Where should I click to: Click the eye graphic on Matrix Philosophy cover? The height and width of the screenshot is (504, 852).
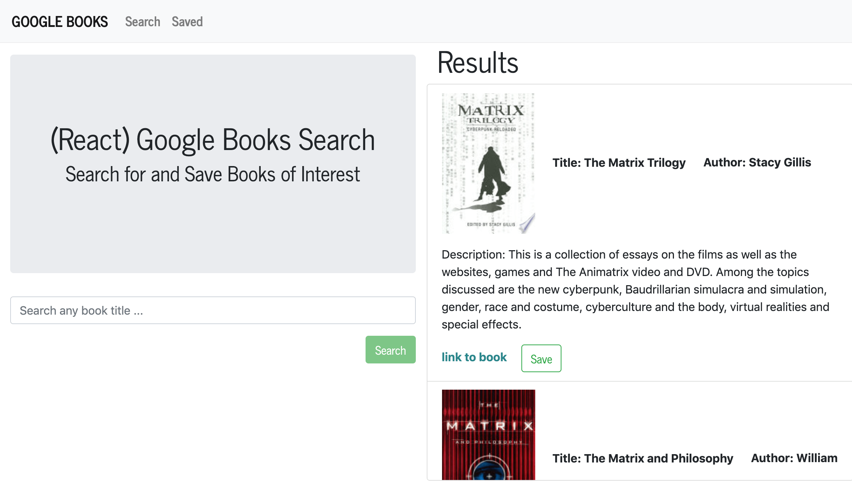tap(488, 473)
